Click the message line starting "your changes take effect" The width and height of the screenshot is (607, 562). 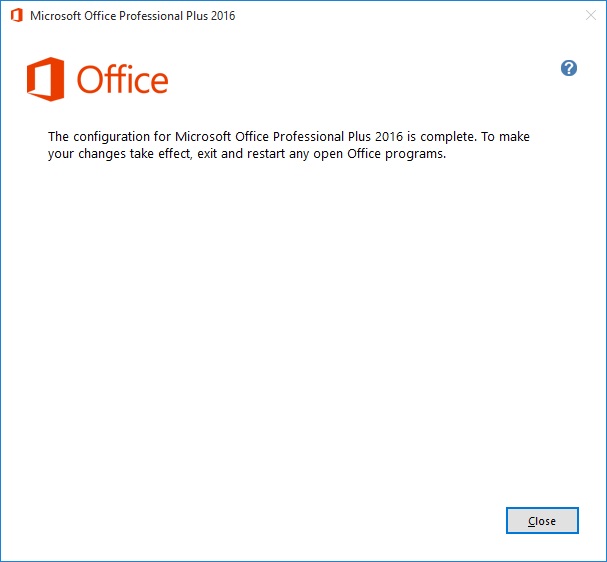coord(245,154)
